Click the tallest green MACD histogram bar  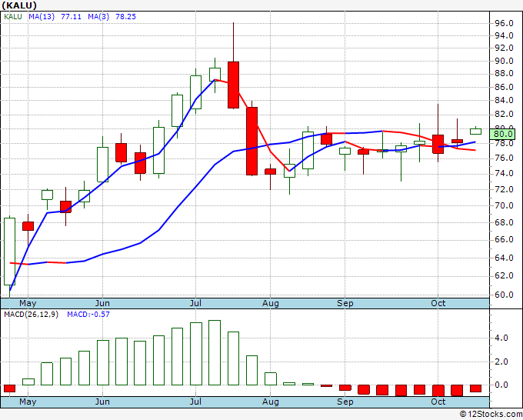215,352
